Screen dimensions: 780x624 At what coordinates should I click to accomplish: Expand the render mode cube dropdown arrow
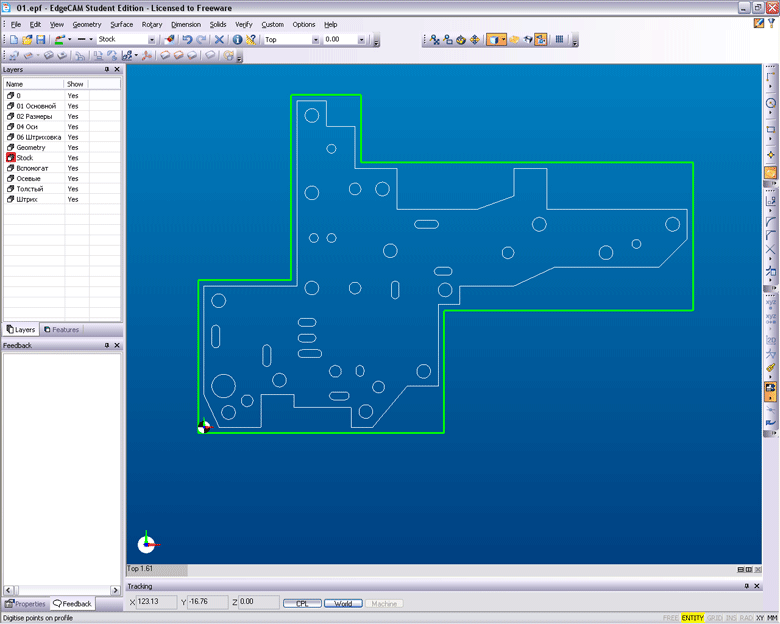[x=503, y=39]
